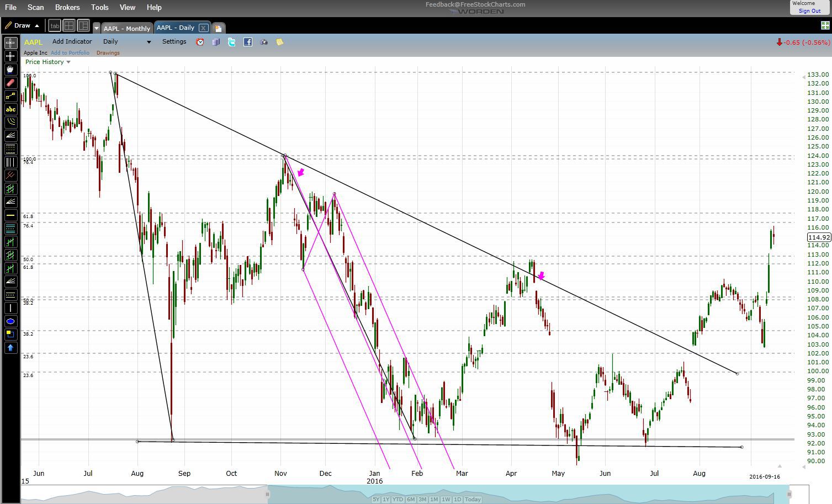The height and width of the screenshot is (504, 832).
Task: Select the blue up arrow tool
Action: click(10, 348)
